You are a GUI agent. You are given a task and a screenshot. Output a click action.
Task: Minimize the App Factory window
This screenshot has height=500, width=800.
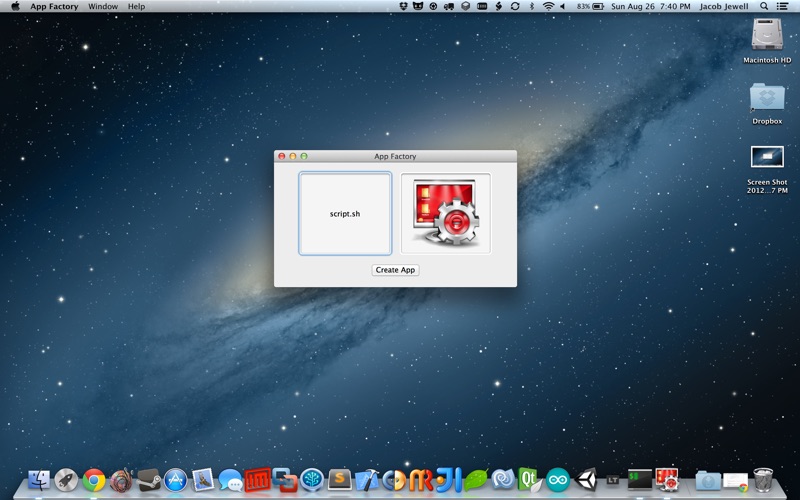click(293, 156)
